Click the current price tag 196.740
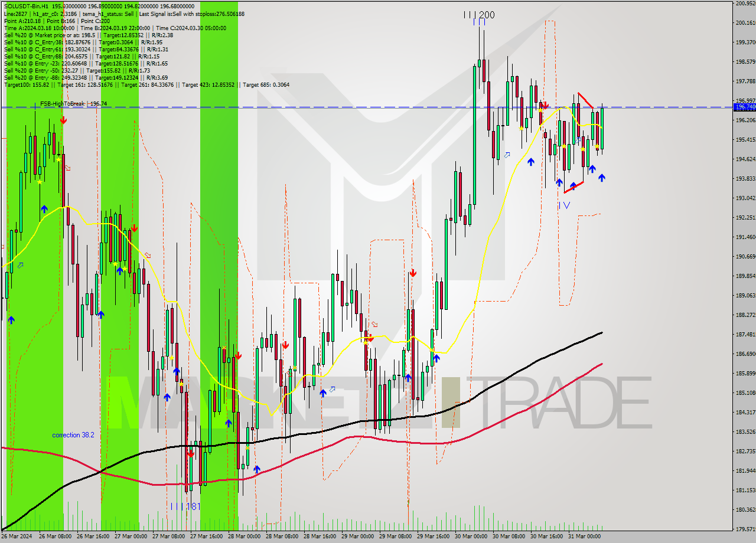The image size is (756, 543). [744, 107]
